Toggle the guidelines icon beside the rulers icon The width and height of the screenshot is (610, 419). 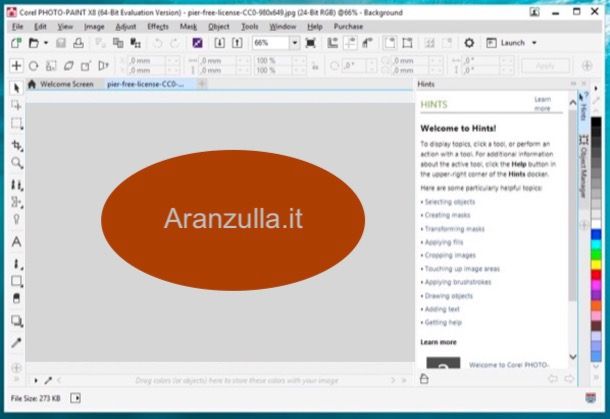coord(350,43)
